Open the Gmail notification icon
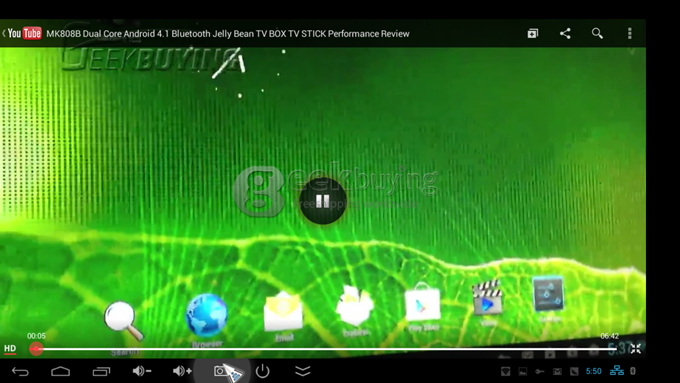 (x=557, y=371)
